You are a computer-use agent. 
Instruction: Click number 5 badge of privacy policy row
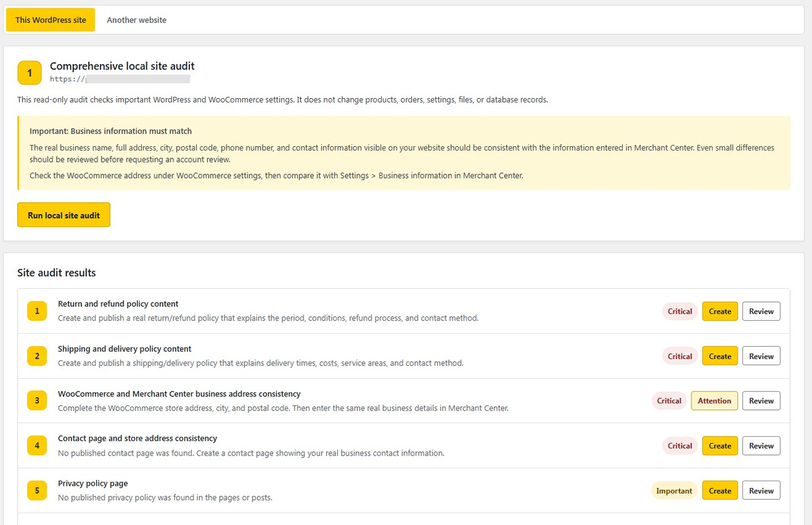click(37, 491)
